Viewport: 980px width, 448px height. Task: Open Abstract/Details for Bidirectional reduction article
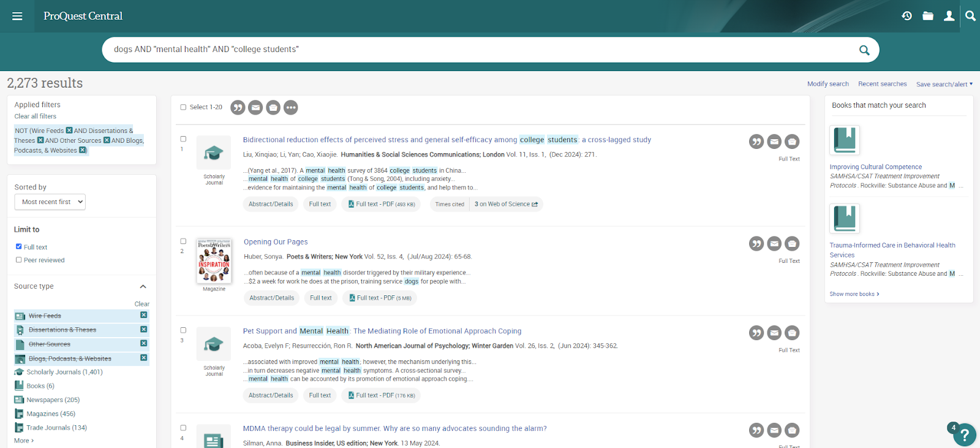tap(271, 204)
